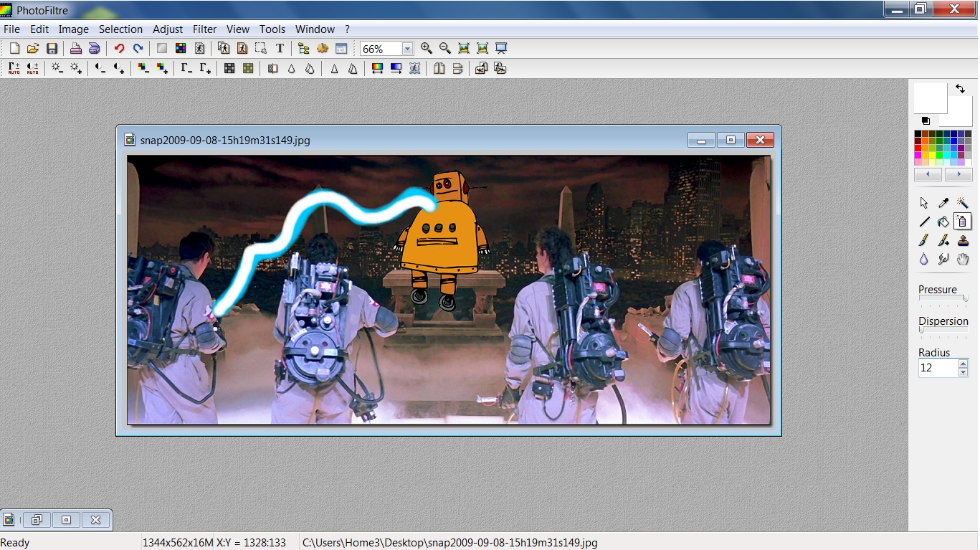Image resolution: width=980 pixels, height=550 pixels.
Task: Select the Clone stamp tool
Action: coord(963,240)
